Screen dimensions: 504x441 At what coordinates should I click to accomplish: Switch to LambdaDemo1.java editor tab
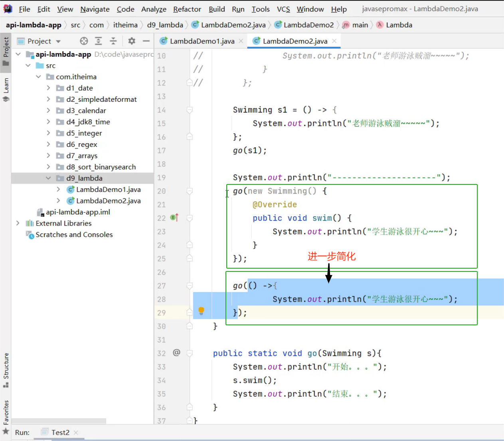click(202, 41)
